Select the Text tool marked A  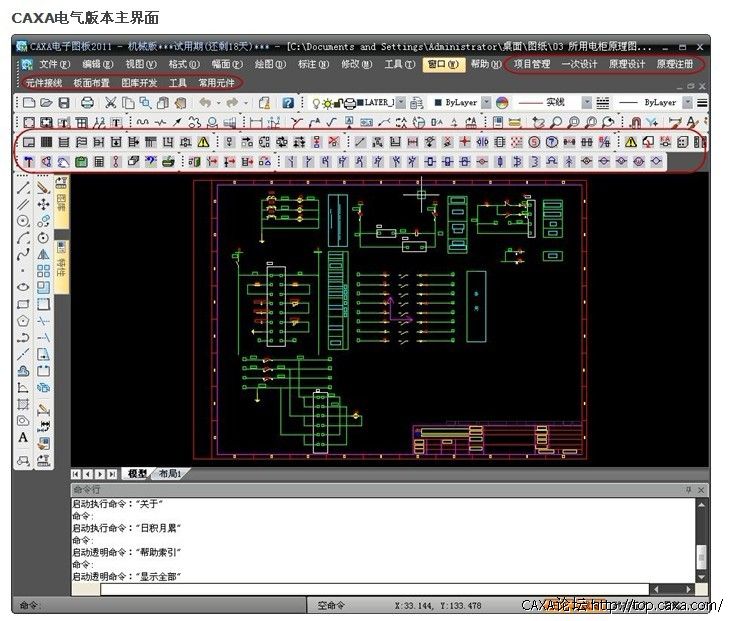pos(23,438)
